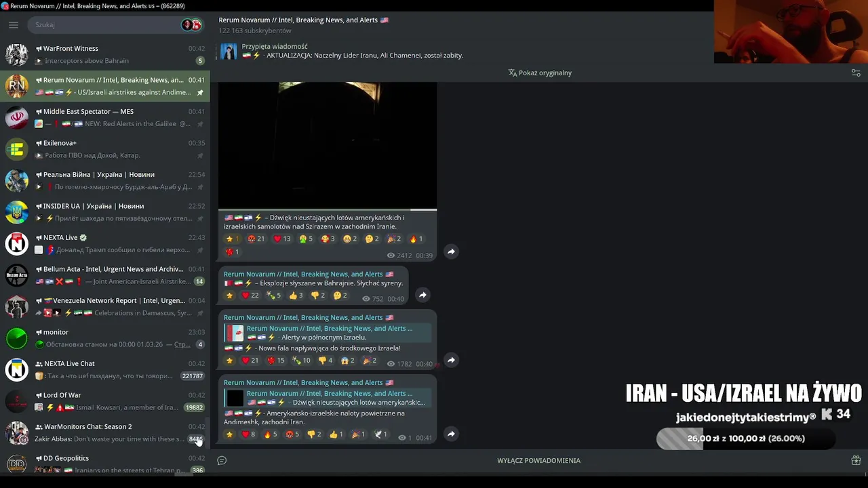Toggle heart reaction with count 8
Viewport: 868px width, 488px height.
(x=248, y=434)
